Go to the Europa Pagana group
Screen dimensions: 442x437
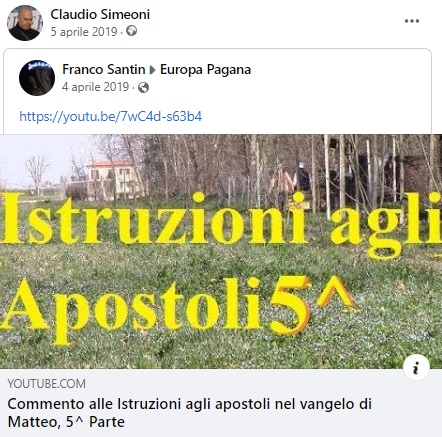(205, 70)
